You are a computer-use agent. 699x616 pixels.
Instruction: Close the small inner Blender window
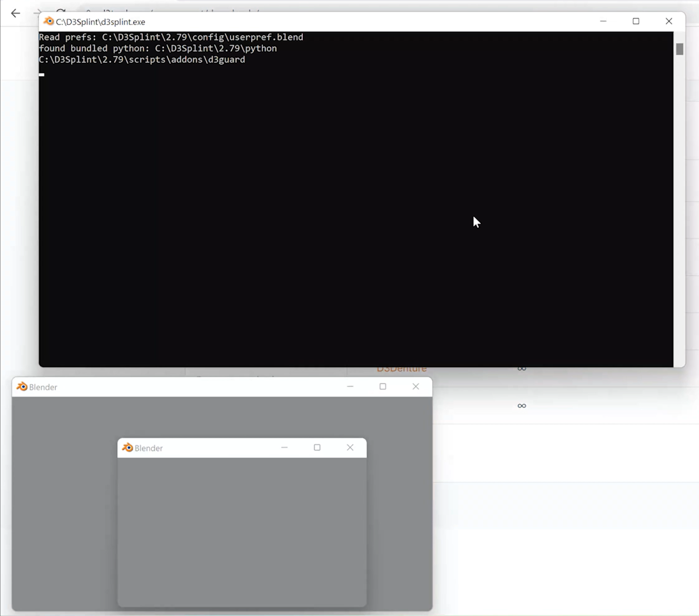350,448
